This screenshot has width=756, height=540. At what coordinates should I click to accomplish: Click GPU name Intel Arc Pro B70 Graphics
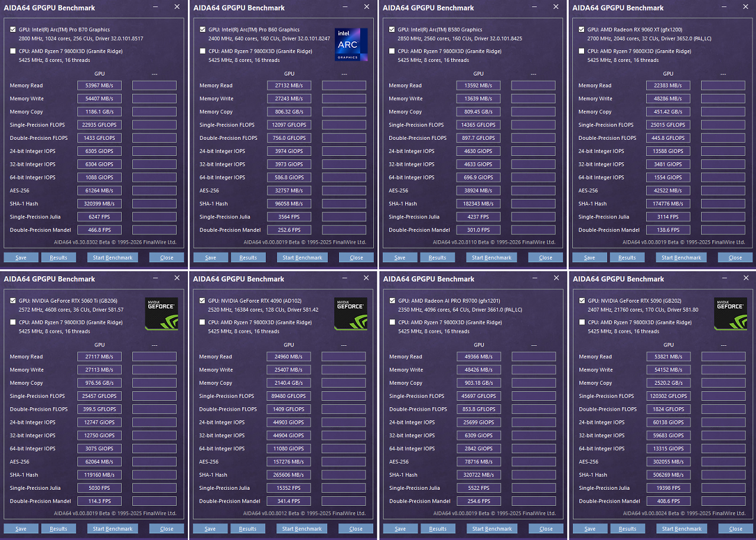click(x=64, y=30)
